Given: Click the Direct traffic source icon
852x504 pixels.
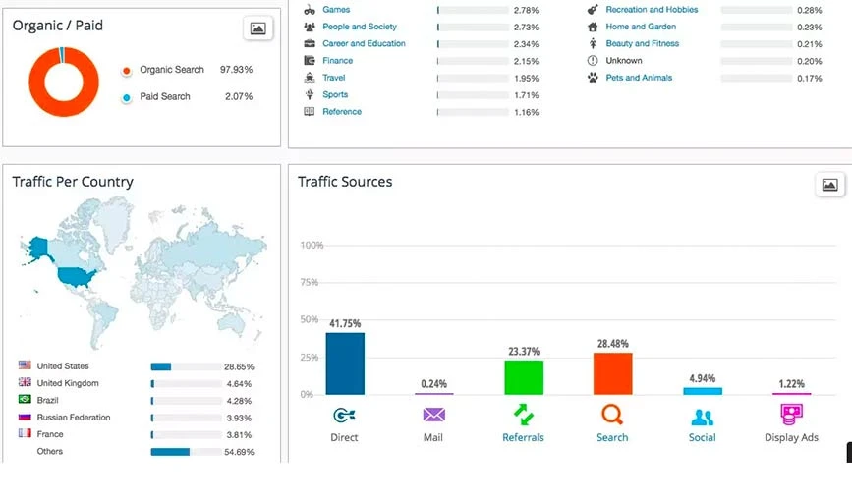Looking at the screenshot, I should pos(344,416).
